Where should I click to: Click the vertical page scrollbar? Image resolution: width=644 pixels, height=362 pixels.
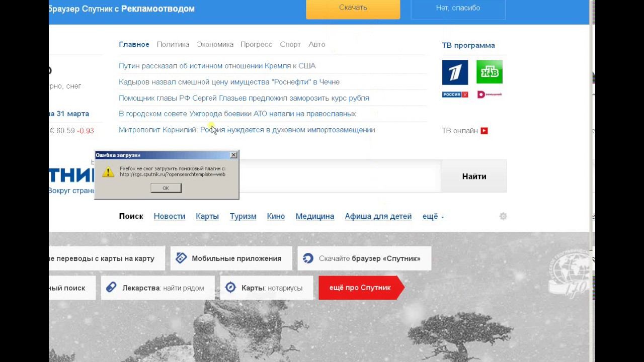pyautogui.click(x=592, y=126)
